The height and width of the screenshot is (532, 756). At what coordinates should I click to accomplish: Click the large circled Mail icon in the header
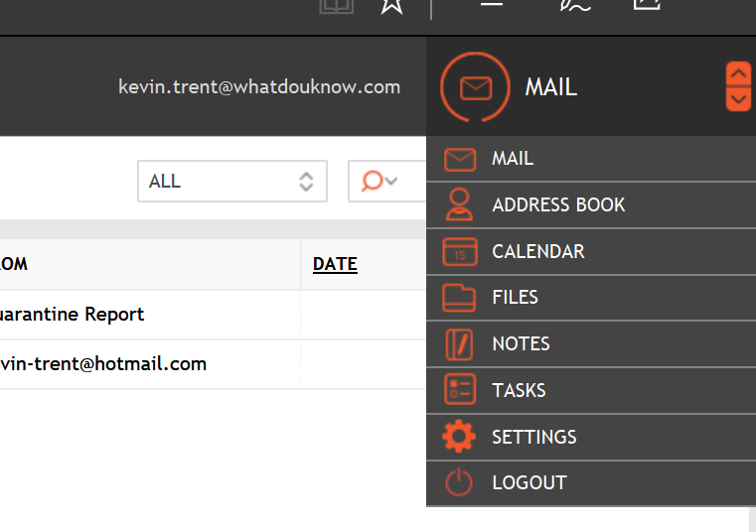tap(475, 87)
